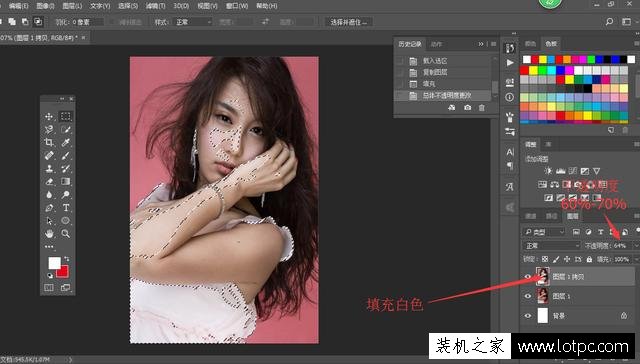Screen dimensions: 640x364
Task: Toggle Subtract from selection mode
Action: click(25, 22)
